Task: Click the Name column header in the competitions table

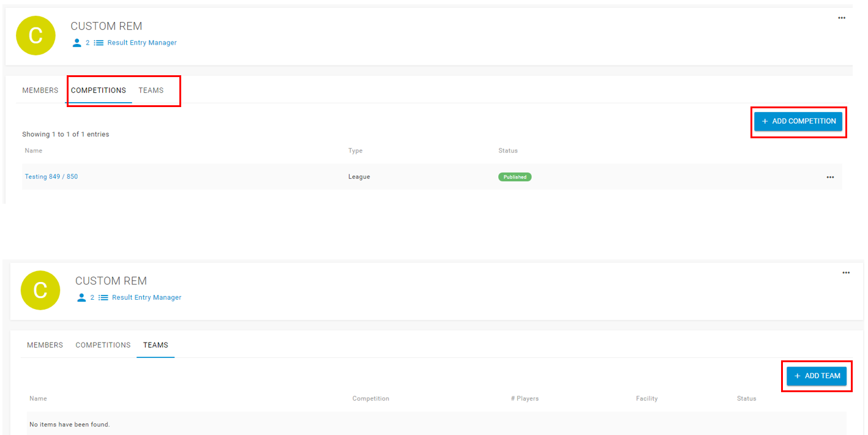Action: coord(34,151)
